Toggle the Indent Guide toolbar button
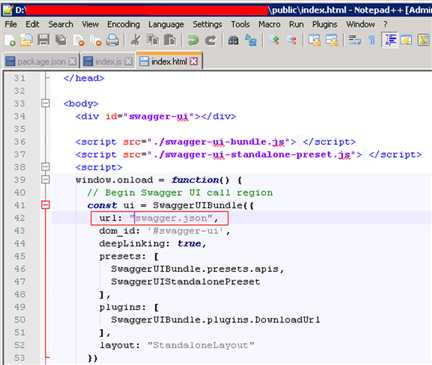 click(390, 41)
